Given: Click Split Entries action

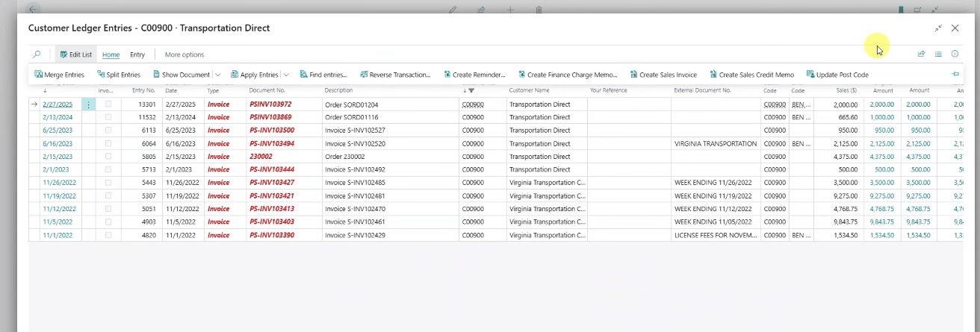Looking at the screenshot, I should pyautogui.click(x=119, y=75).
